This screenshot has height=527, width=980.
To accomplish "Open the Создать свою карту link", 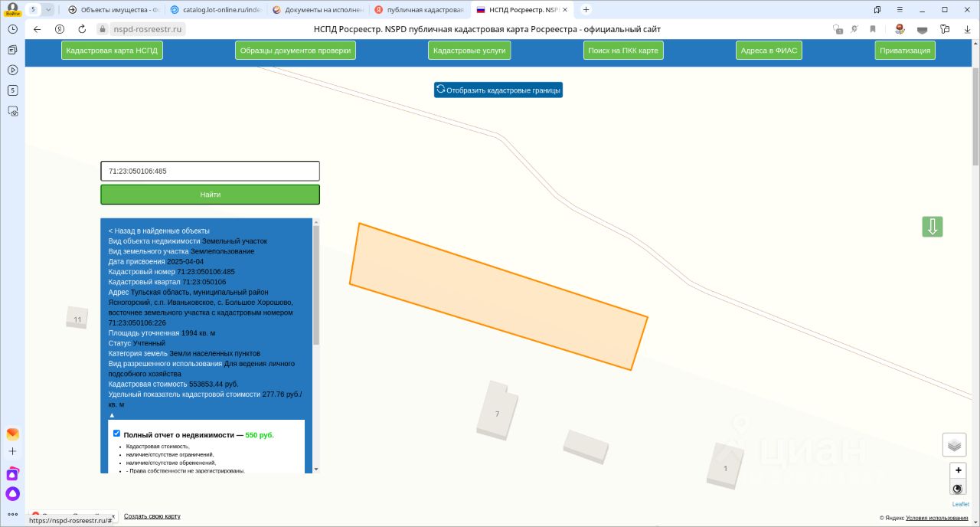I will [152, 516].
